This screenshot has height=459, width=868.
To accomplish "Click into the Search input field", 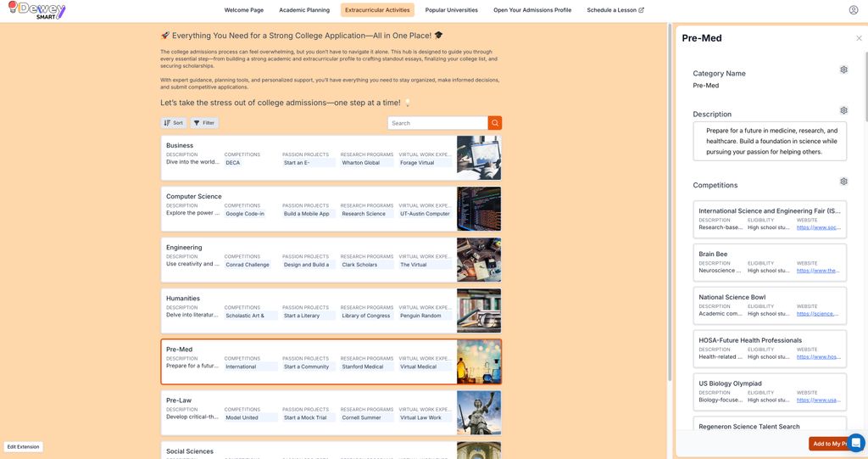I will coord(437,123).
